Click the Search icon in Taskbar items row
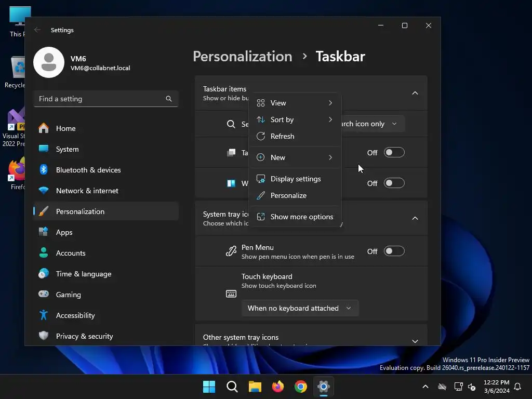The height and width of the screenshot is (399, 532). (x=231, y=124)
